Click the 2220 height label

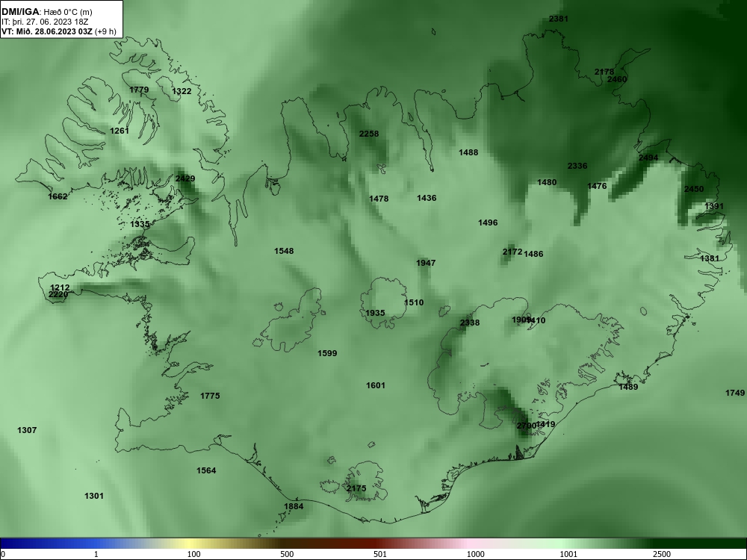[58, 295]
